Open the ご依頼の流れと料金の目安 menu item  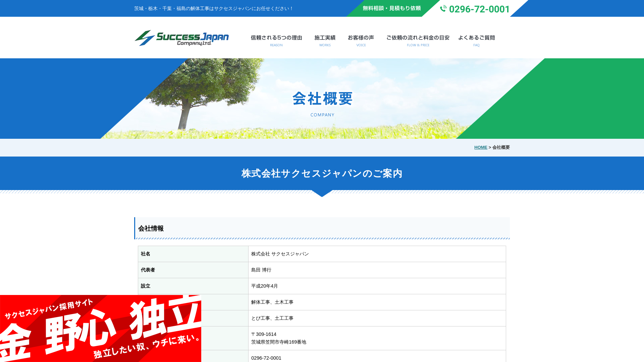click(x=418, y=38)
